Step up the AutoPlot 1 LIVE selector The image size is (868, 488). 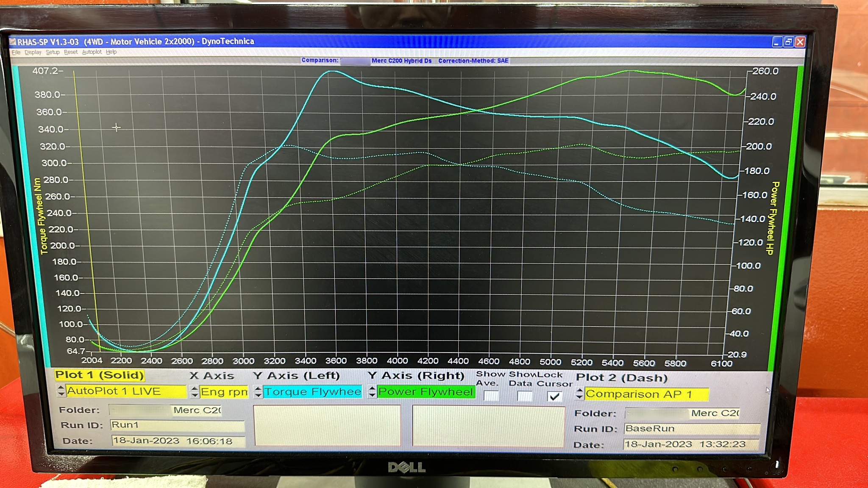pyautogui.click(x=61, y=388)
